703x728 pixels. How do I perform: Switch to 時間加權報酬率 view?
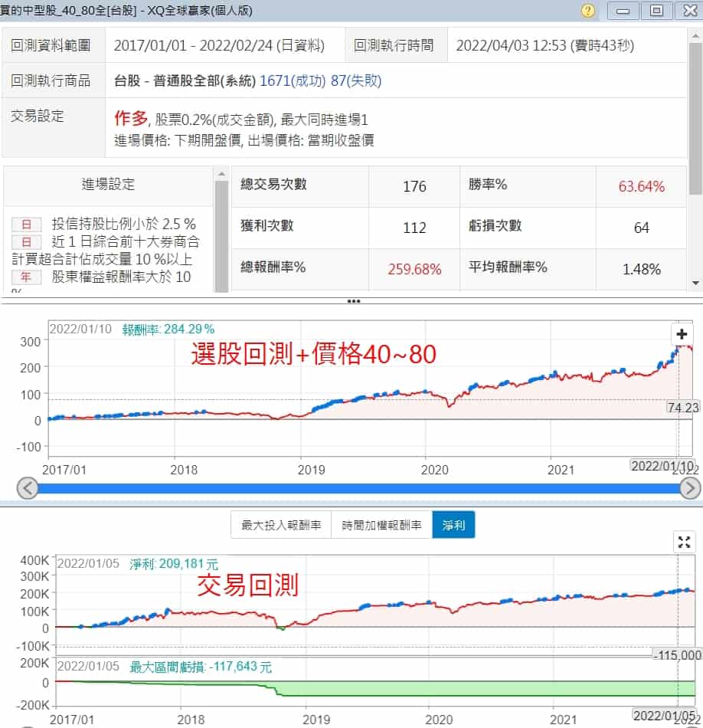pos(381,525)
